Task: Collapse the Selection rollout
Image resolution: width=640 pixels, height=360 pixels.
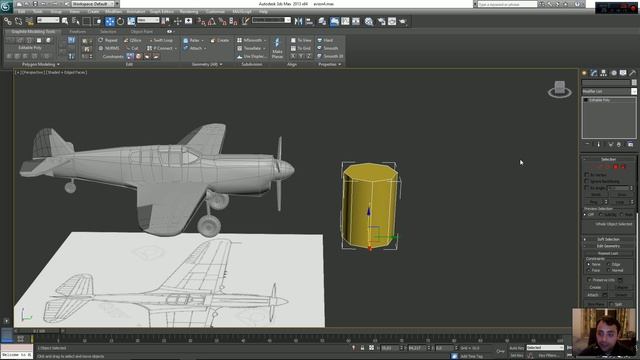Action: (608, 159)
